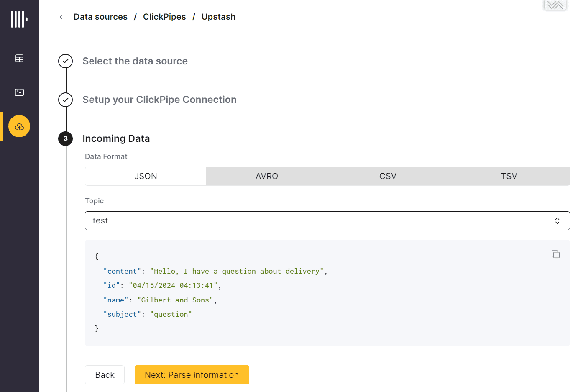Viewport: 578px width, 392px height.
Task: Open the Topic dropdown showing test
Action: click(x=327, y=221)
